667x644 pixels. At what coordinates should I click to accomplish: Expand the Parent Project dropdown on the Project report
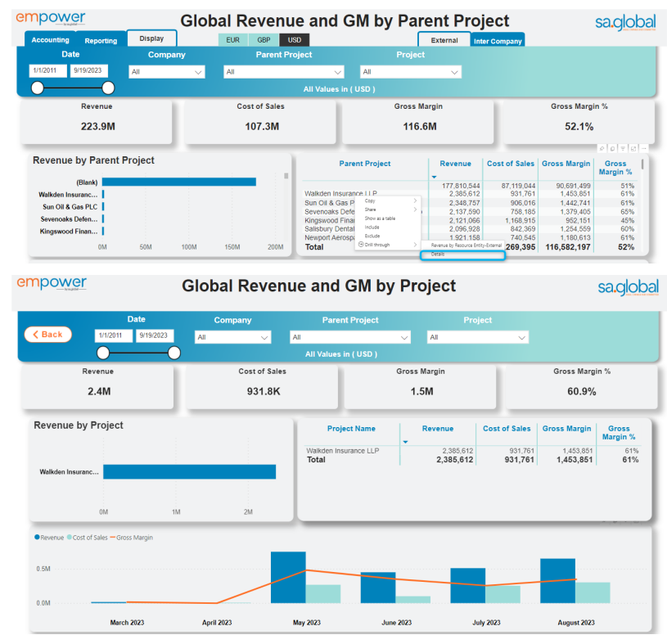(350, 337)
